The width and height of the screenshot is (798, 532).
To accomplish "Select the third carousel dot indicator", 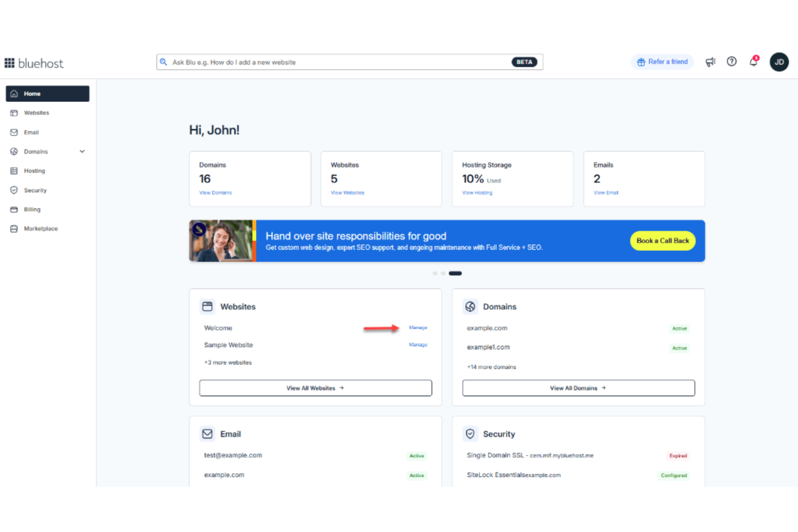I will click(455, 273).
